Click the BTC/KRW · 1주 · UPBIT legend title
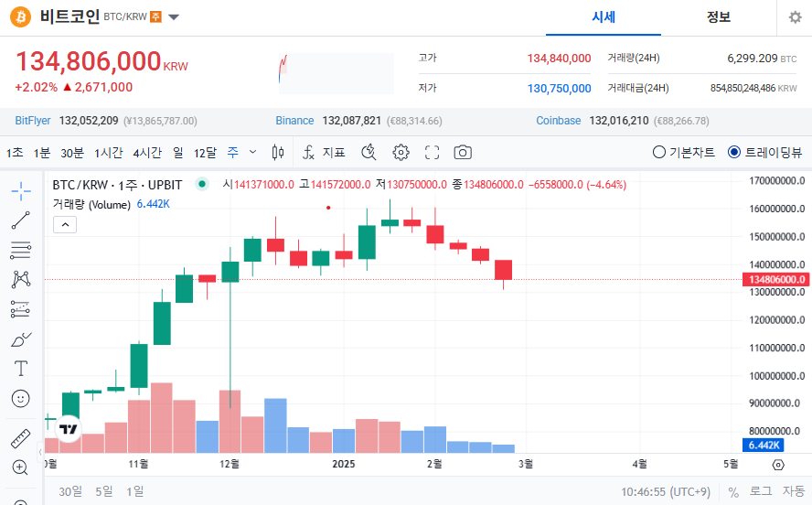812x505 pixels. pos(118,185)
